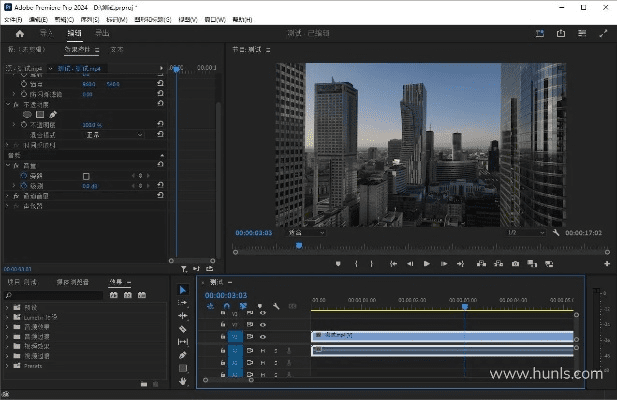Select the Razor tool
This screenshot has width=617, height=400.
click(183, 329)
